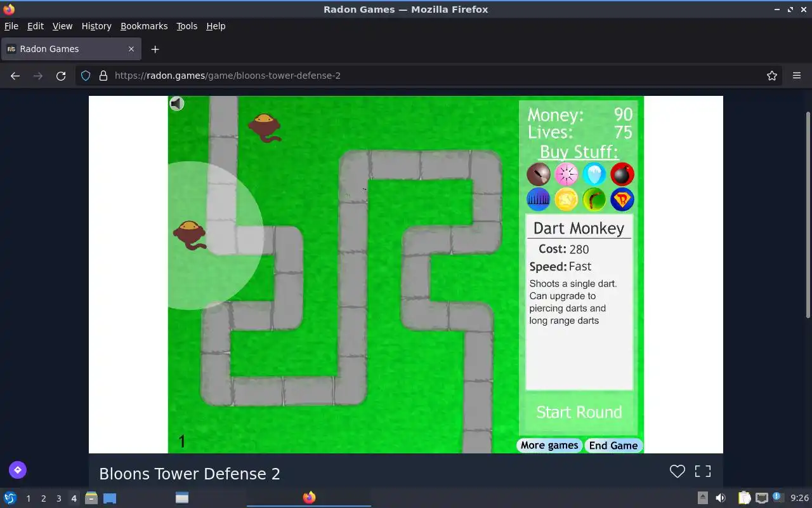Select the Boomerang Monkey tower icon
Image resolution: width=812 pixels, height=508 pixels.
coord(594,199)
